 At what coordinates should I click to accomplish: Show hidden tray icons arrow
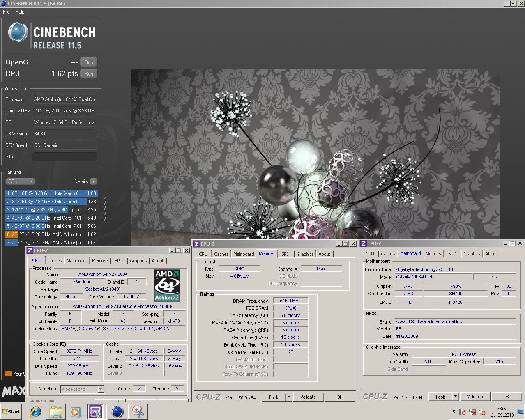[x=454, y=411]
